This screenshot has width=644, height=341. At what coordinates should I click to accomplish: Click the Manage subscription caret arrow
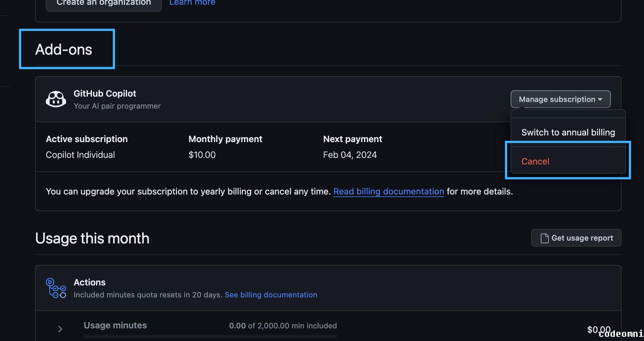600,99
